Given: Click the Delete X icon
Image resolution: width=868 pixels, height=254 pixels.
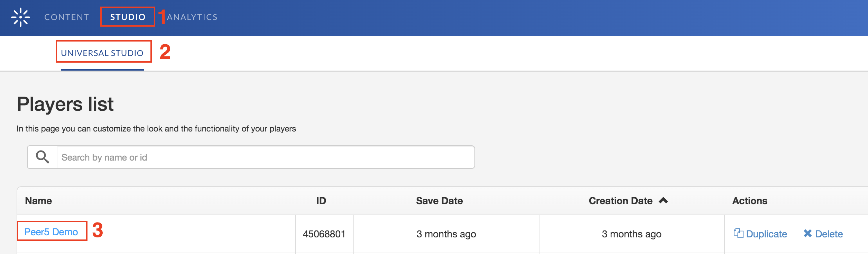Looking at the screenshot, I should [807, 234].
